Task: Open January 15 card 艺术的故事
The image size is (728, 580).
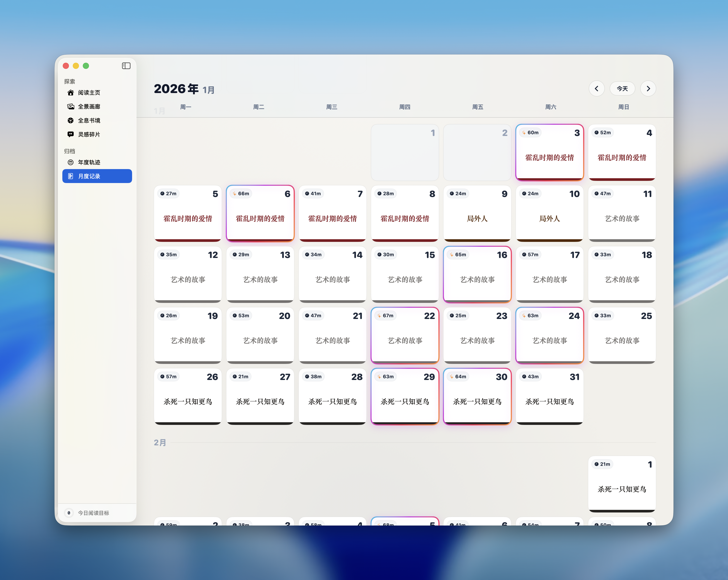Action: (405, 275)
